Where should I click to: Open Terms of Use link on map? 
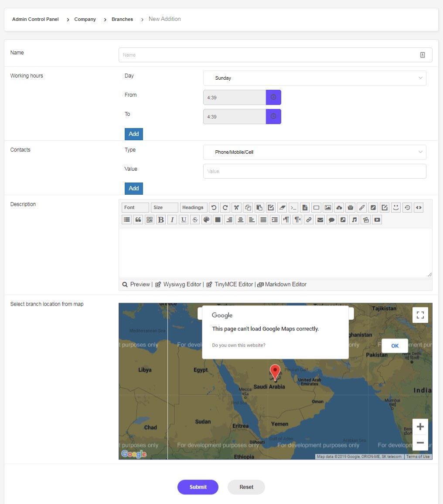pos(418,457)
